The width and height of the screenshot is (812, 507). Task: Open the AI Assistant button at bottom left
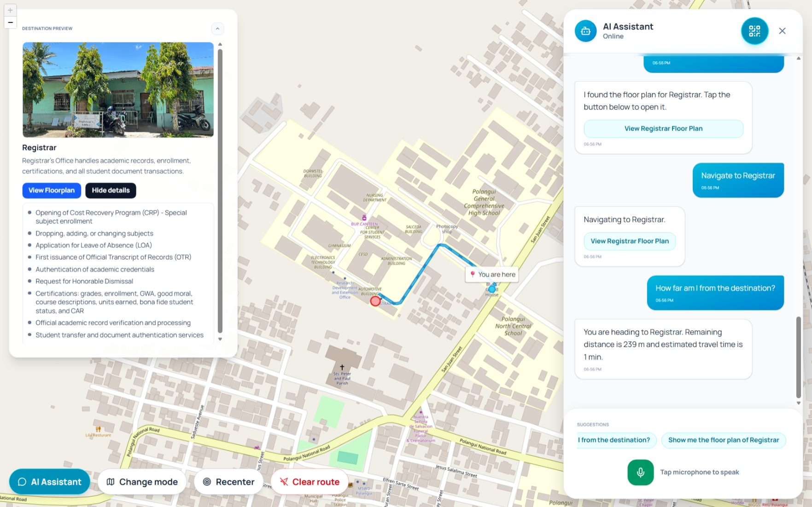[49, 482]
